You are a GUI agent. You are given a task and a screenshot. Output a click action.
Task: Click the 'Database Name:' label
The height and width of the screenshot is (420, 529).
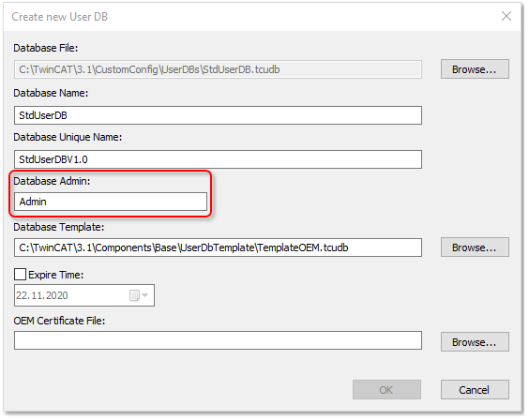pos(51,93)
